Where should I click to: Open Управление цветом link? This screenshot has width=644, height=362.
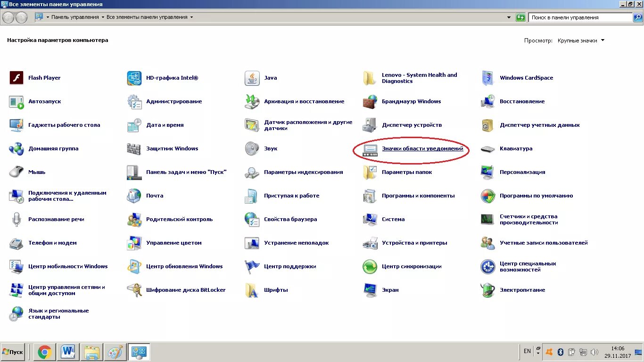[x=174, y=243]
